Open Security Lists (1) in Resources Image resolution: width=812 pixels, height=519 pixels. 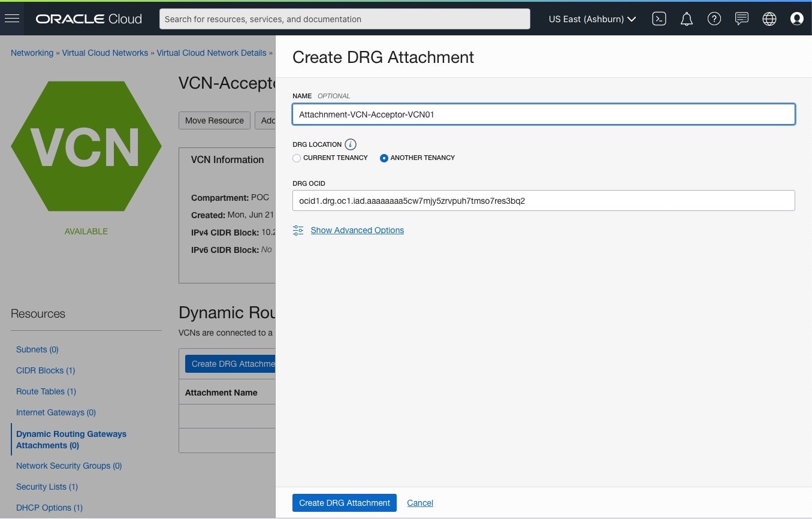(x=47, y=487)
